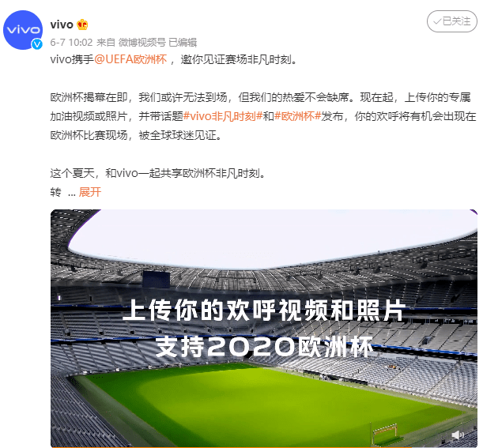
Task: Toggle the 已关注 follow button
Action: (452, 21)
